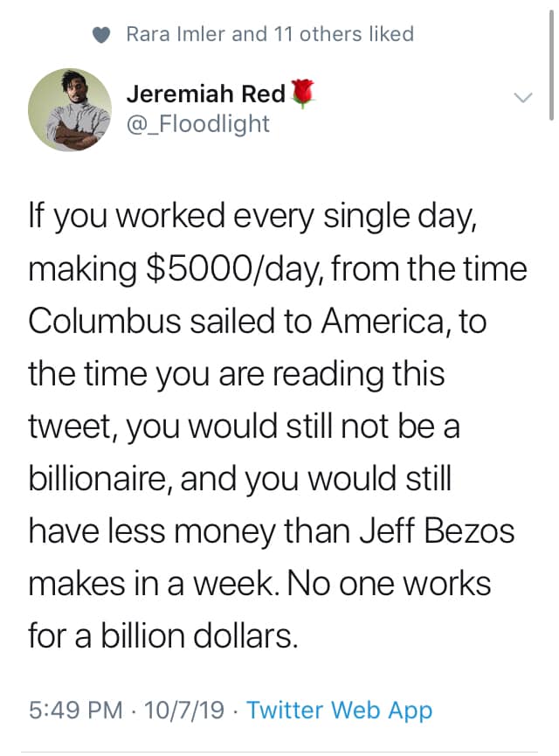This screenshot has height=756, width=559.
Task: Click the vertical scrollbar thumb
Action: 551,65
